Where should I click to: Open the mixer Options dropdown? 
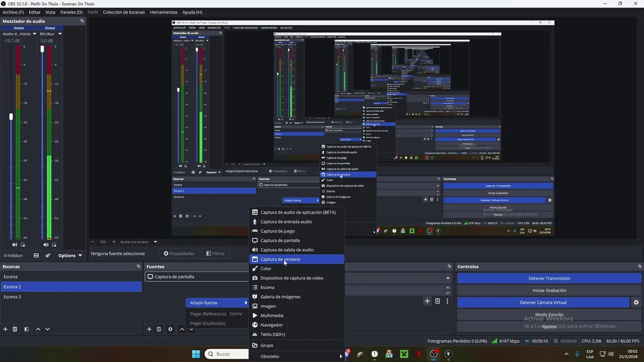70,255
